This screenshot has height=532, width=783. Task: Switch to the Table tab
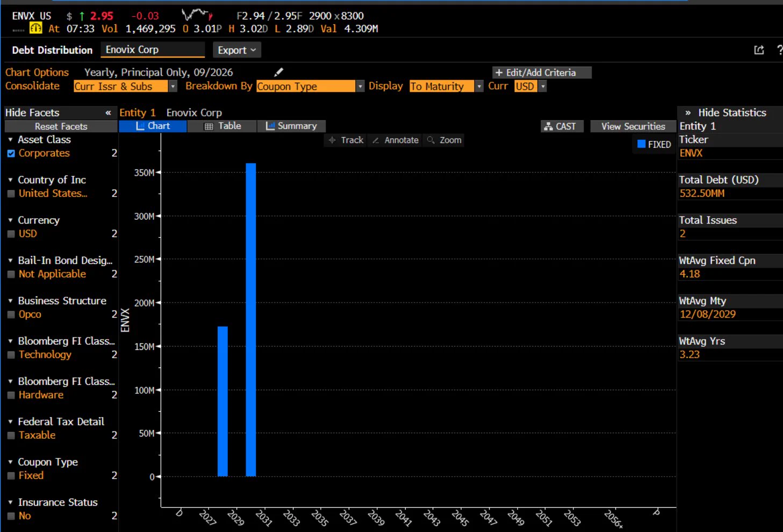tap(222, 126)
